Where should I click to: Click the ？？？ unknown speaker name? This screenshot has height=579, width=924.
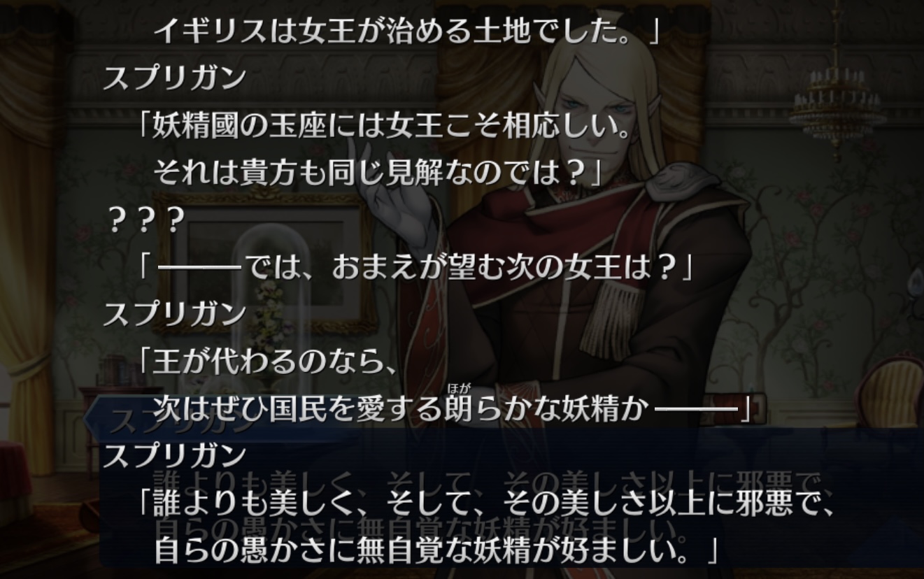click(x=145, y=221)
